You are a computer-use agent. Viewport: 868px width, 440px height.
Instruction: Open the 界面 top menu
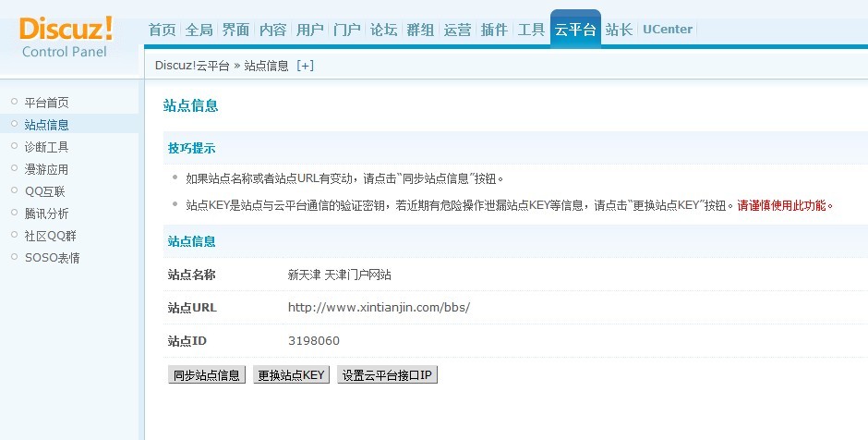[x=236, y=30]
